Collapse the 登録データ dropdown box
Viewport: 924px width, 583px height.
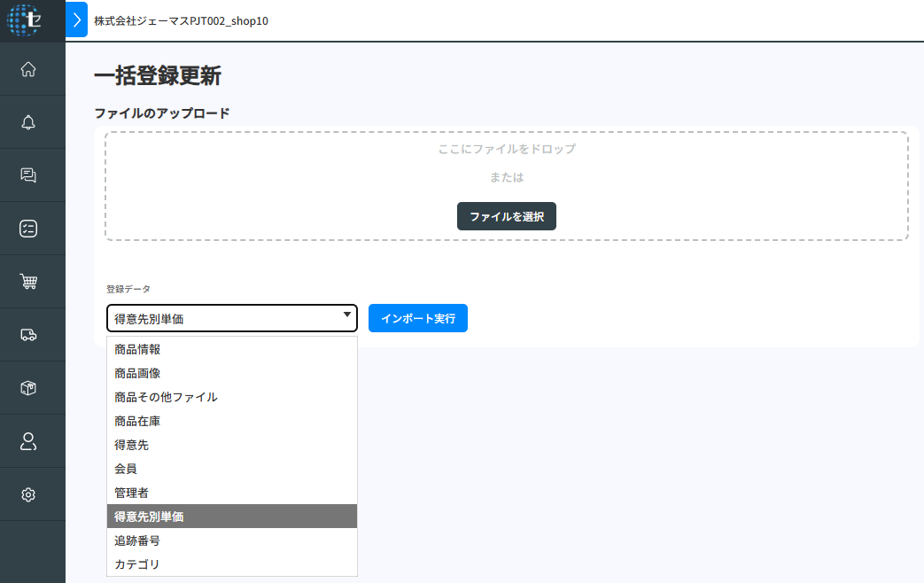[232, 318]
